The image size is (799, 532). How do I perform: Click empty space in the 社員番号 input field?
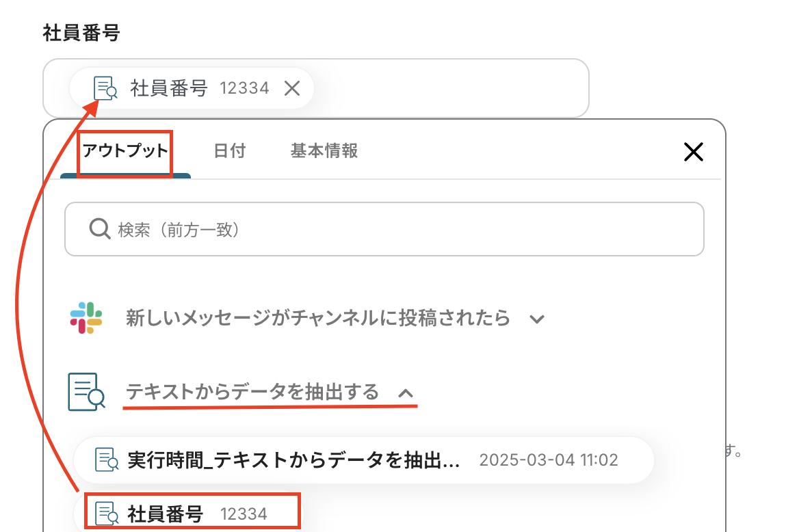(x=451, y=88)
